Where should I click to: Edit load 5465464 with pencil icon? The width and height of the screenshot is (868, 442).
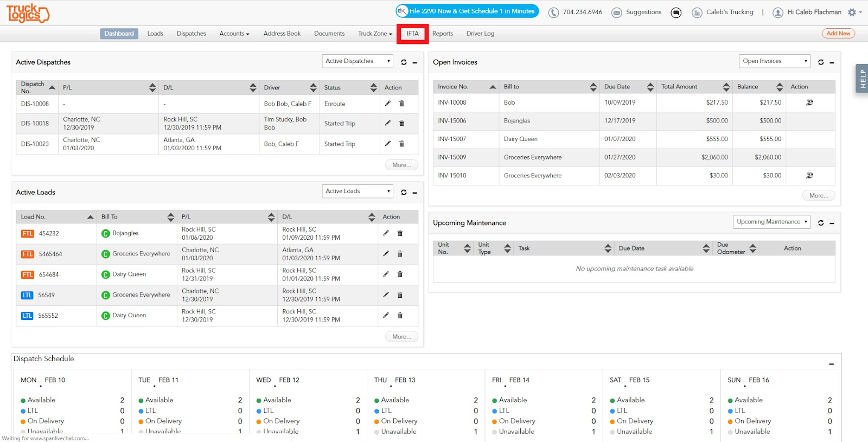point(386,253)
